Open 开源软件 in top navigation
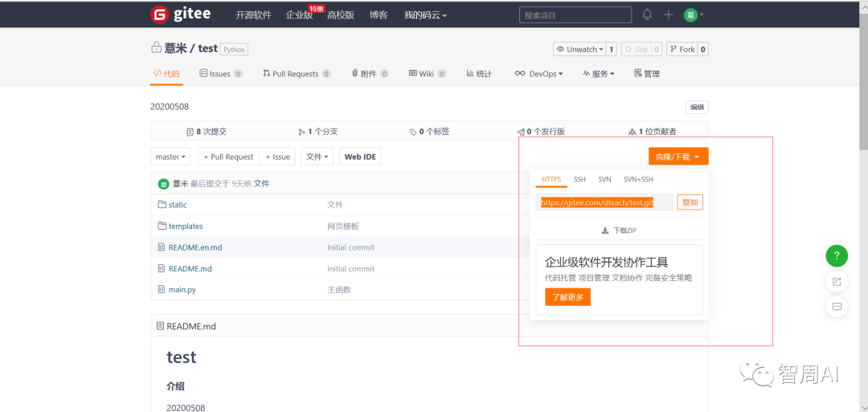 tap(253, 15)
